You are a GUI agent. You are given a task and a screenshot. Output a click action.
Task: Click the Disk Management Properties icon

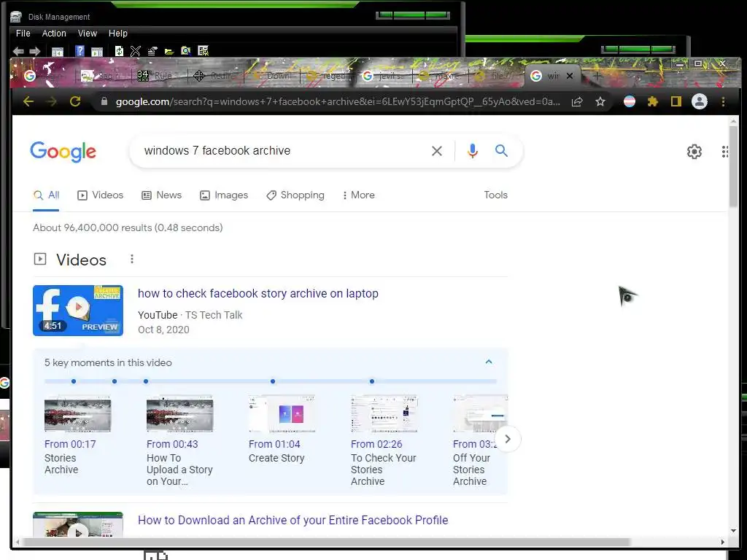[x=152, y=51]
